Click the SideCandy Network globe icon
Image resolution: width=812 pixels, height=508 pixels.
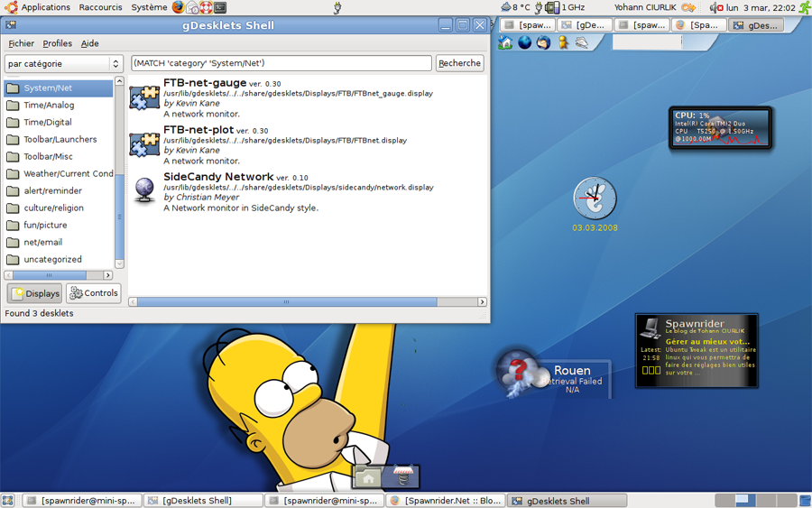pyautogui.click(x=144, y=190)
